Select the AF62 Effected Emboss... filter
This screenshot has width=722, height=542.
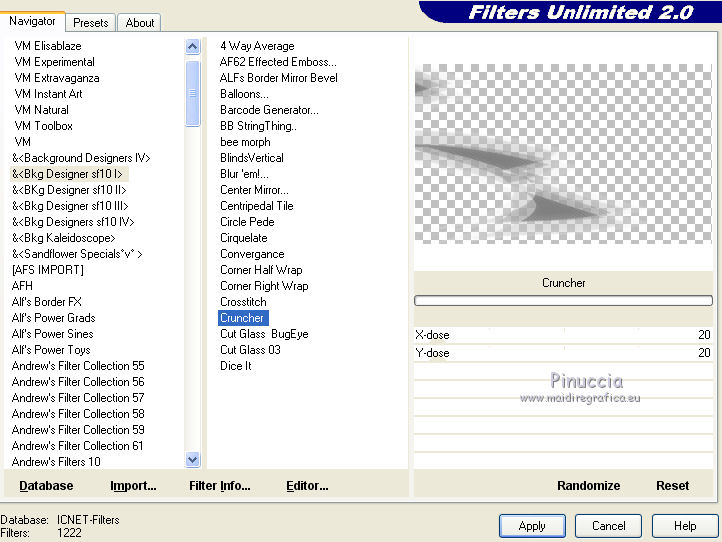(x=278, y=62)
